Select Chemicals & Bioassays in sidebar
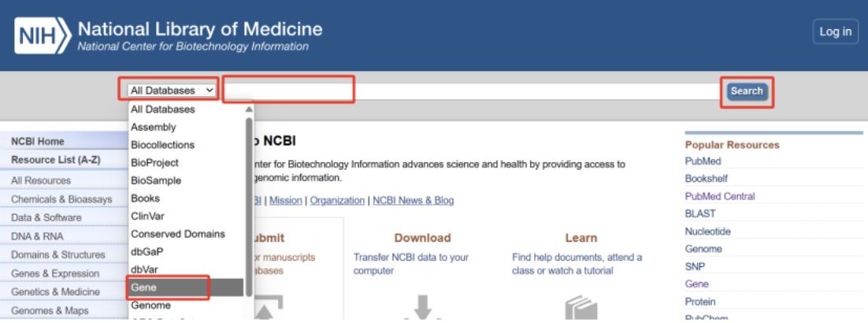 pos(61,199)
